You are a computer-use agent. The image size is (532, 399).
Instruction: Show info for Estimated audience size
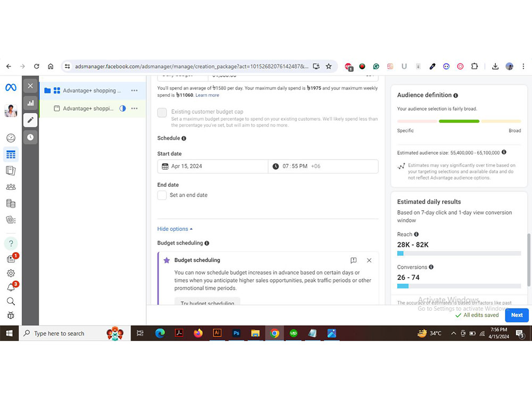point(504,152)
